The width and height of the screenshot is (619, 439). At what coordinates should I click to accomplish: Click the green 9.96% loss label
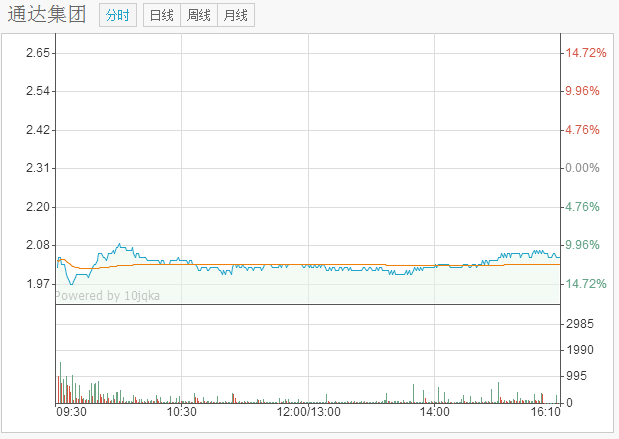584,245
